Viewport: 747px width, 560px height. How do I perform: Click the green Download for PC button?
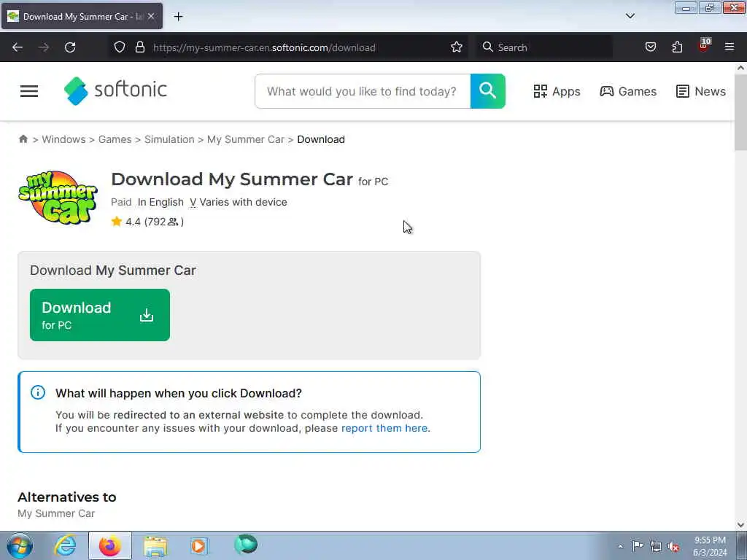[99, 315]
